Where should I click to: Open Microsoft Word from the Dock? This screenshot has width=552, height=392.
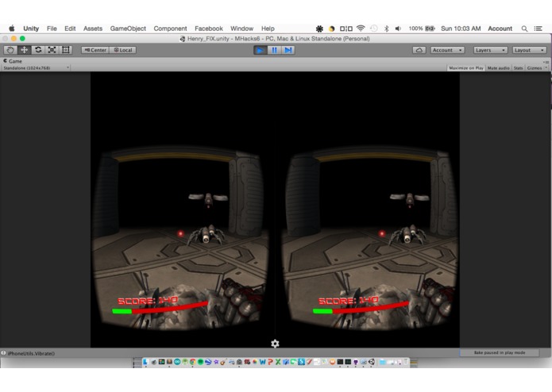coord(262,362)
